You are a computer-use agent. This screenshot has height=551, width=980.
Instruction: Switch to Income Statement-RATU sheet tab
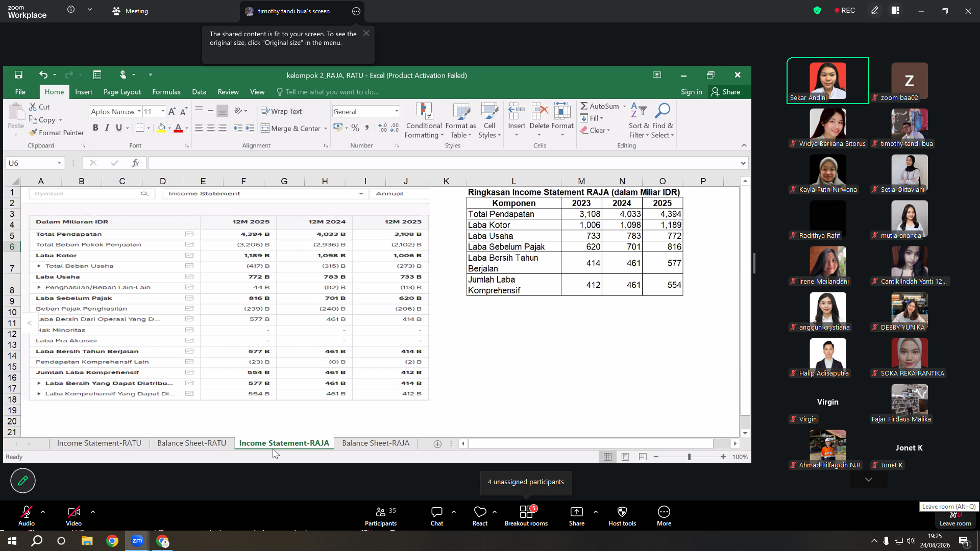click(99, 443)
